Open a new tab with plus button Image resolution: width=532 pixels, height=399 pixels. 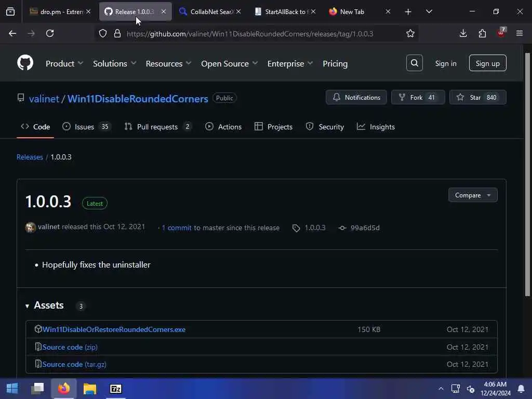click(408, 12)
